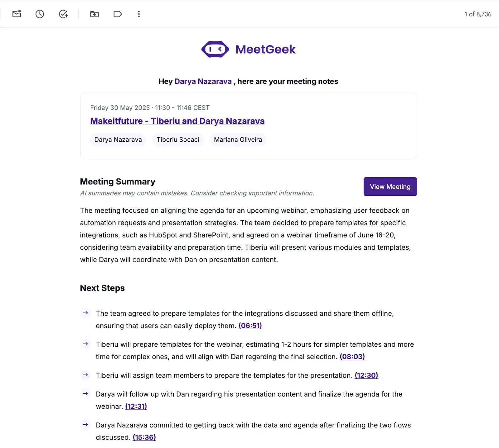Click the arrow icon beside the first next step

coord(85,313)
